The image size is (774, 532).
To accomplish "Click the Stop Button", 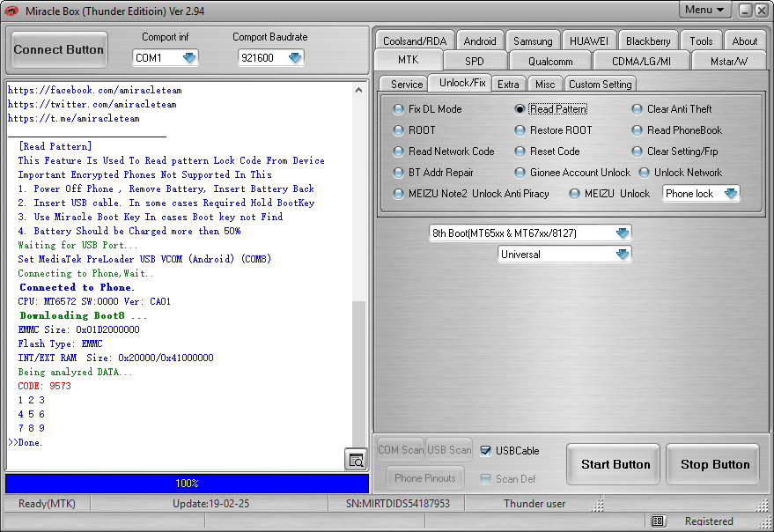I will (714, 464).
